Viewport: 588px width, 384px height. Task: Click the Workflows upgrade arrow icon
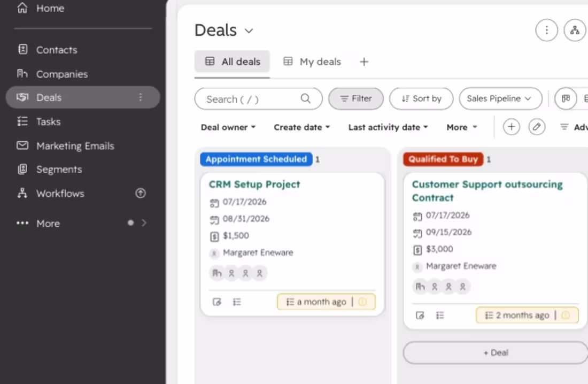140,193
